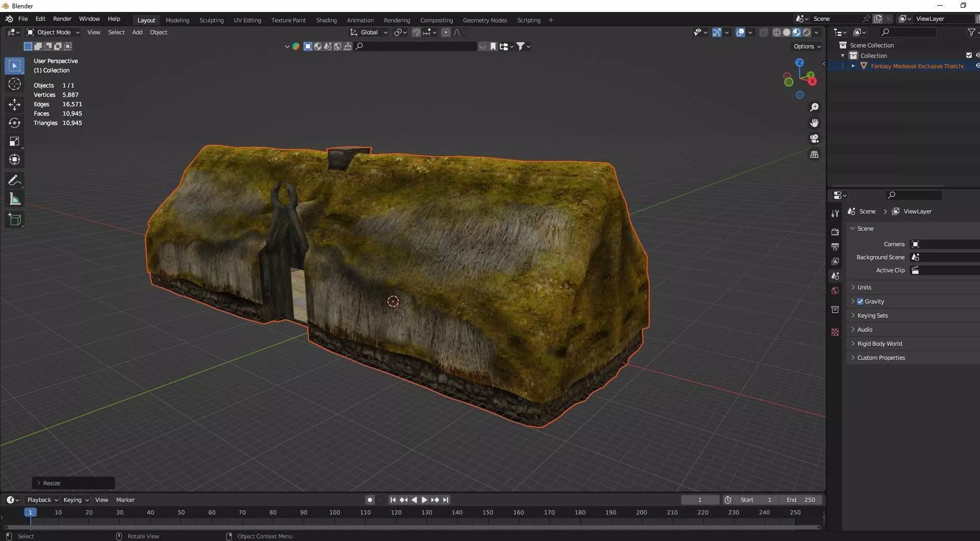
Task: Click the play animation button
Action: click(424, 500)
